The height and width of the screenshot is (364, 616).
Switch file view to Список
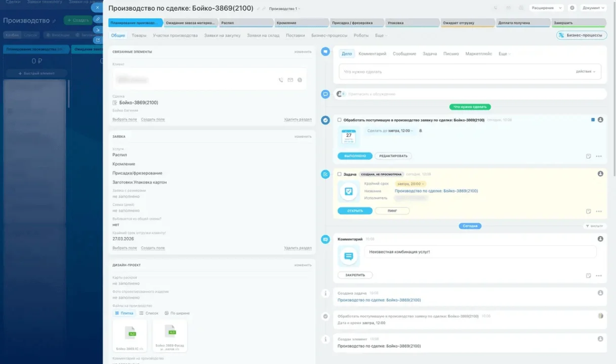tap(149, 313)
